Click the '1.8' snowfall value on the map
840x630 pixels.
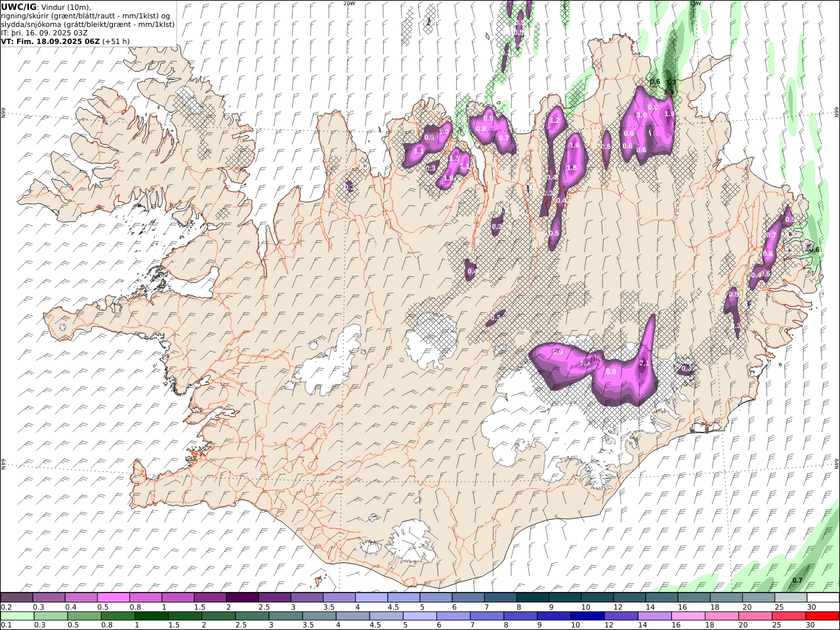point(572,167)
